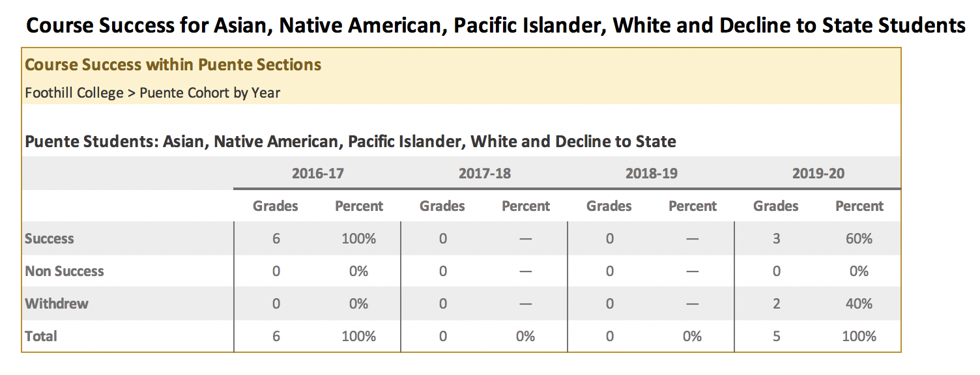Select the 40% Withdrew percent cell for 2019-20
The image size is (980, 375).
coord(859,303)
